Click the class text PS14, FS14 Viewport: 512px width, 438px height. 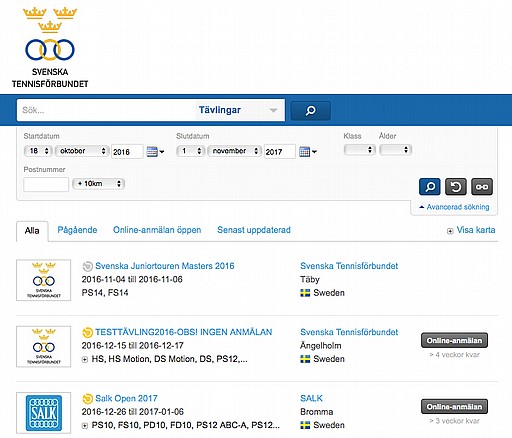click(x=105, y=293)
